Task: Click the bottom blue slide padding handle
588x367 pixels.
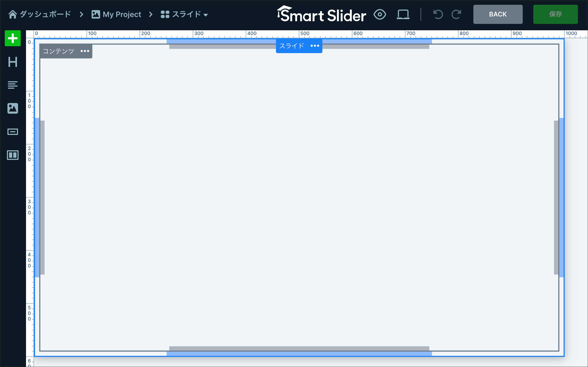Action: pos(299,354)
